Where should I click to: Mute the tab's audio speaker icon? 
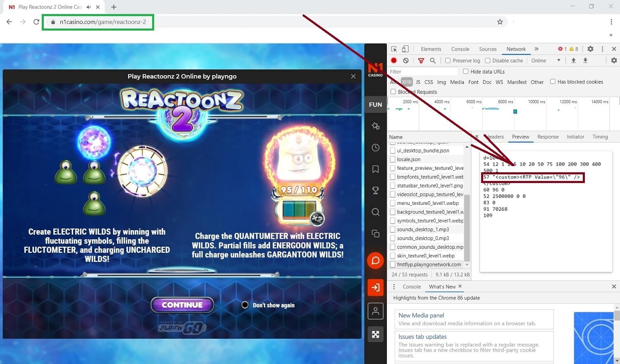point(88,7)
